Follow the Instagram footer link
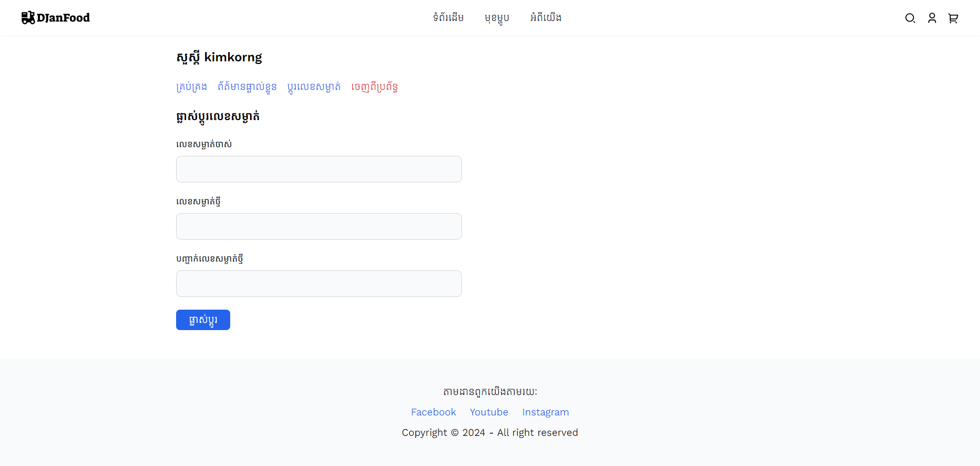Image resolution: width=980 pixels, height=466 pixels. [545, 412]
